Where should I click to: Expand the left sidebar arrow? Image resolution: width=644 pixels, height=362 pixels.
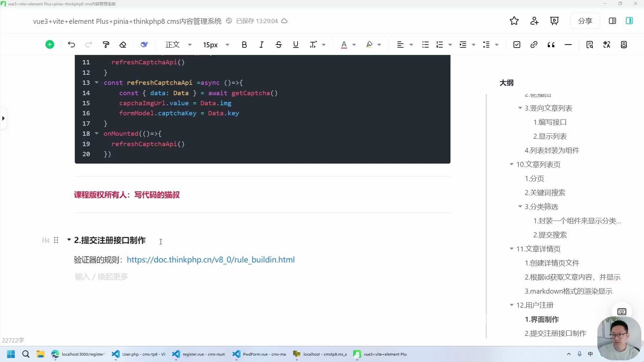(x=3, y=118)
